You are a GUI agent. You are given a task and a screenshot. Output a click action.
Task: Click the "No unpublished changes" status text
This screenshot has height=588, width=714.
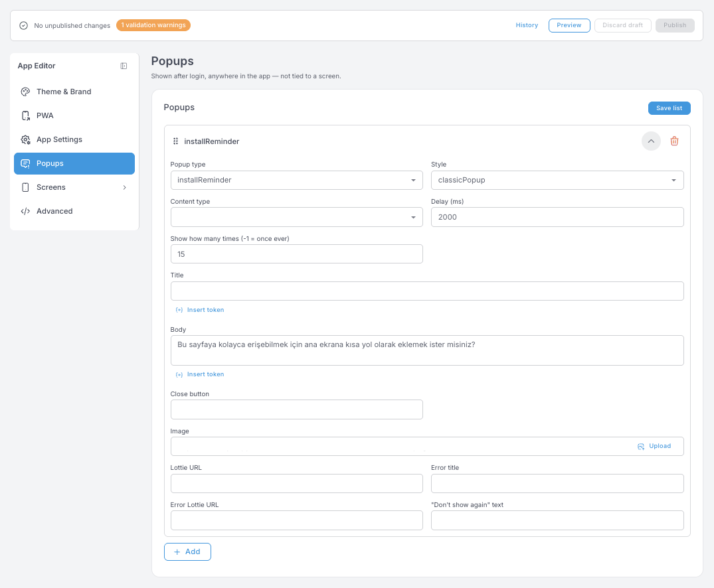coord(72,25)
